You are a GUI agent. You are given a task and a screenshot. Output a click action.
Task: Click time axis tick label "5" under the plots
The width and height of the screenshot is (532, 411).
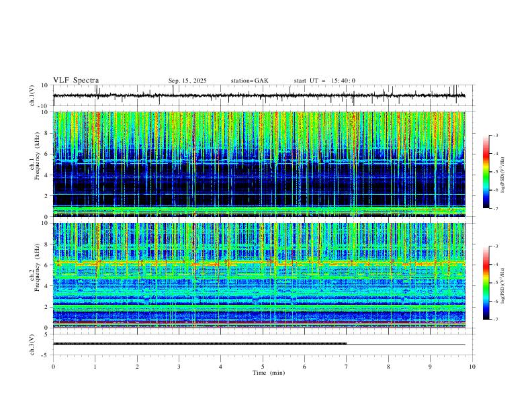tap(263, 367)
